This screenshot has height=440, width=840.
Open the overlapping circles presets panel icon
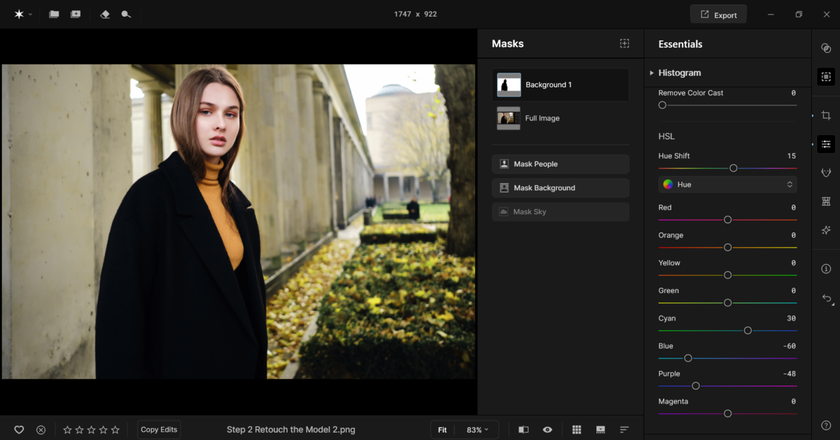coord(826,48)
